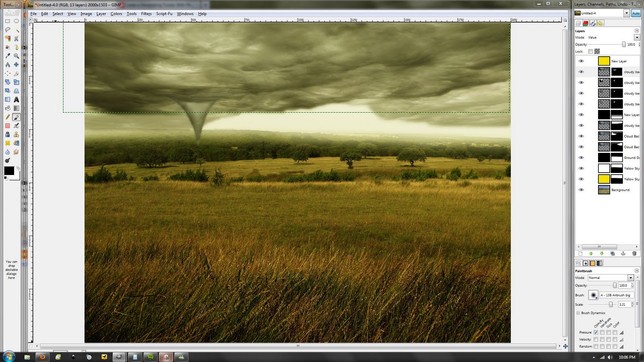
Task: Toggle visibility of the New Layer
Action: tap(581, 61)
